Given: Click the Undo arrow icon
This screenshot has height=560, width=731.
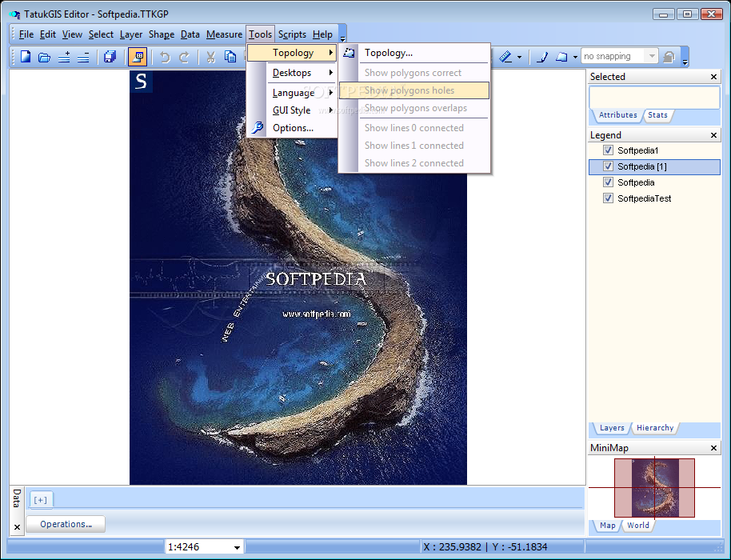Looking at the screenshot, I should (165, 57).
